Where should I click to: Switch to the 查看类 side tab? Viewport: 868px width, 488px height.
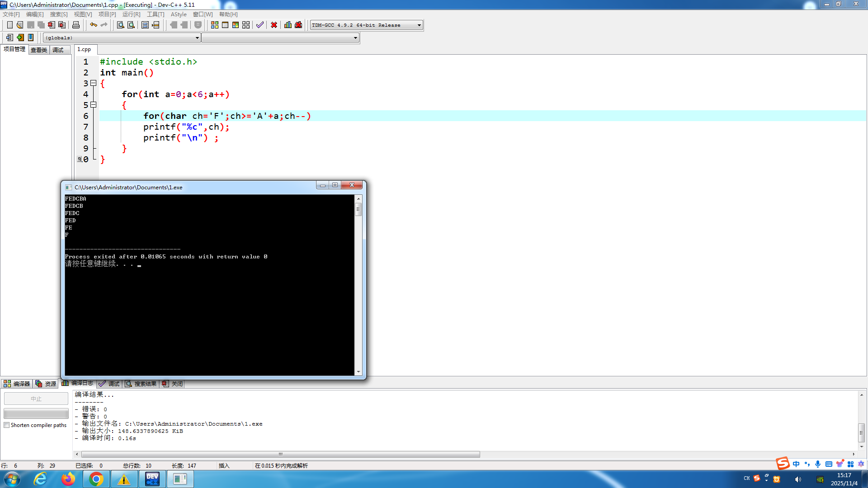(39, 50)
